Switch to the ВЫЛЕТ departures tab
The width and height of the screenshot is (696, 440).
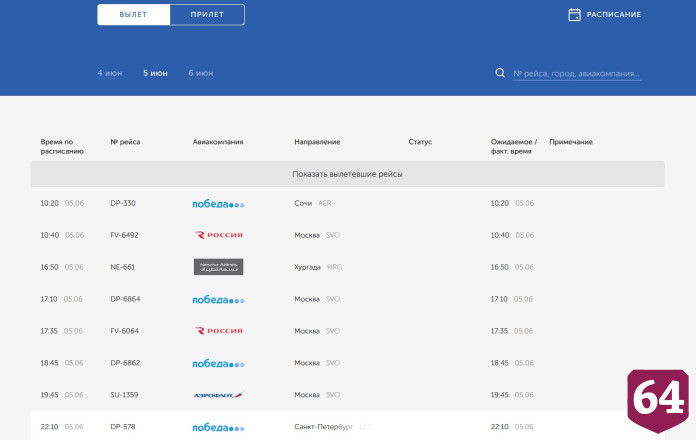134,15
